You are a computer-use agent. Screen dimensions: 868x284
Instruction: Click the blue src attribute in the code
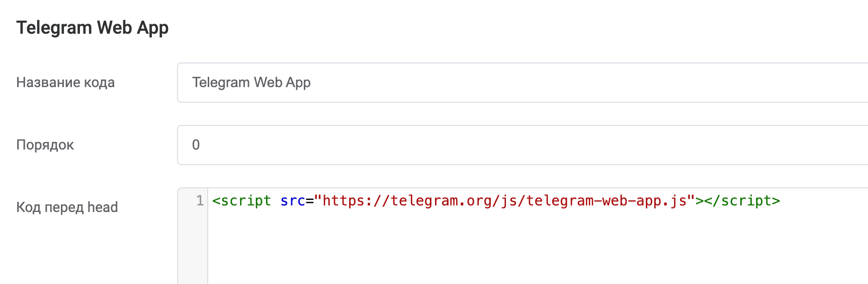click(293, 200)
